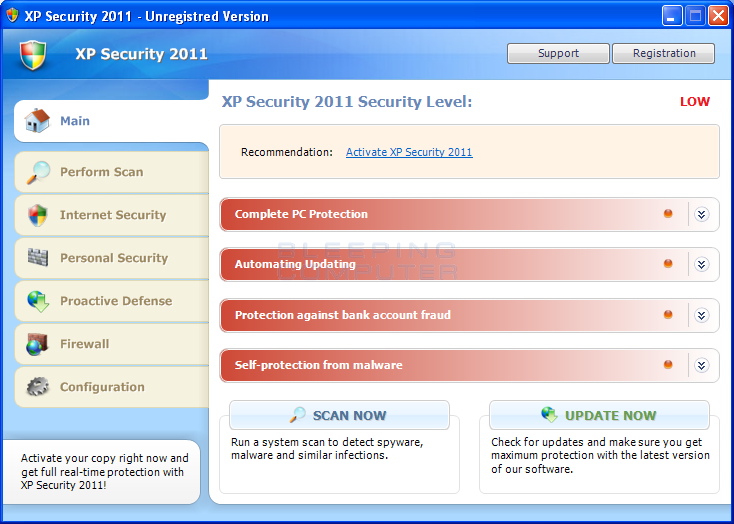Click the 'Activate your copy right now' notice
Viewport: 734px width, 524px height.
104,472
